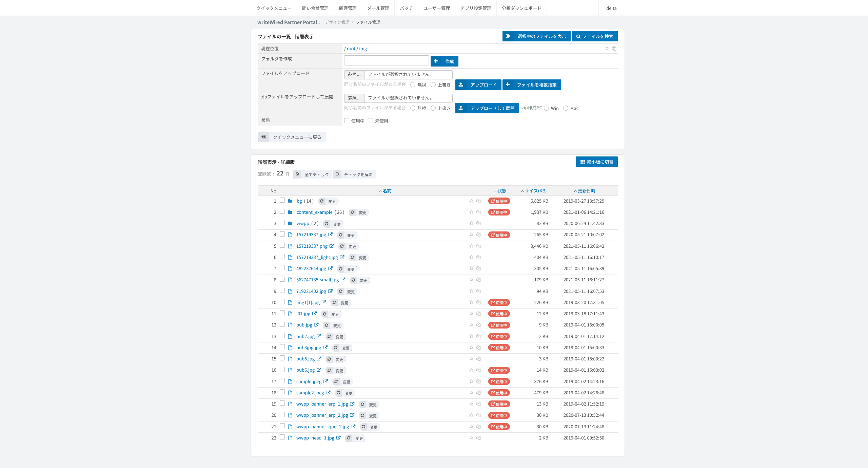Click the bg folder icon
The height and width of the screenshot is (468, 868).
290,201
